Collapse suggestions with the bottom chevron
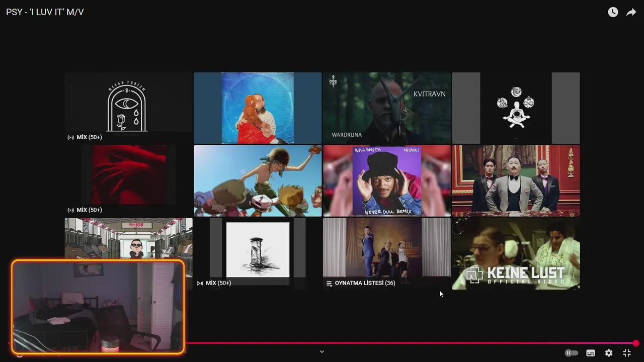Viewport: 644px width, 362px height. click(322, 351)
